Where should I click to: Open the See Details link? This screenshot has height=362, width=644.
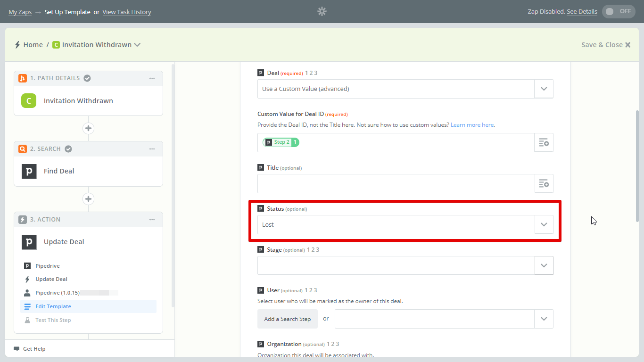point(582,12)
